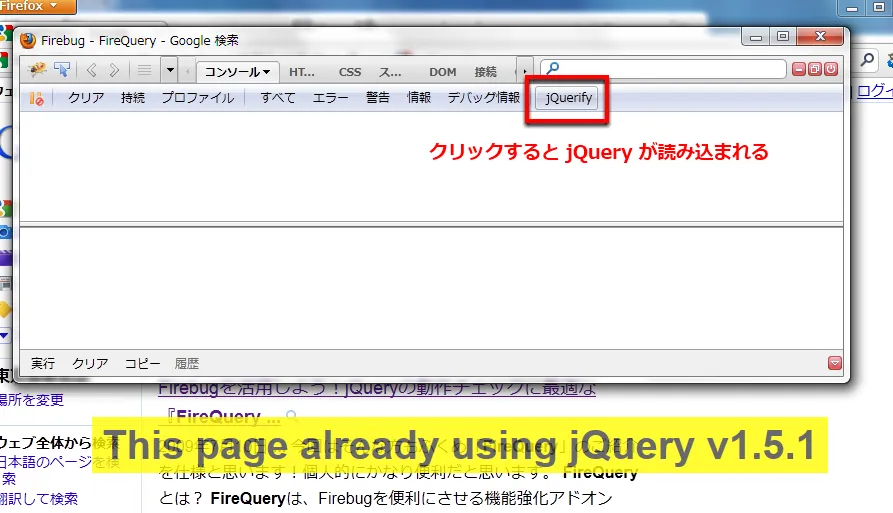
Task: Open the Firebug bug icon menu
Action: pyautogui.click(x=37, y=70)
